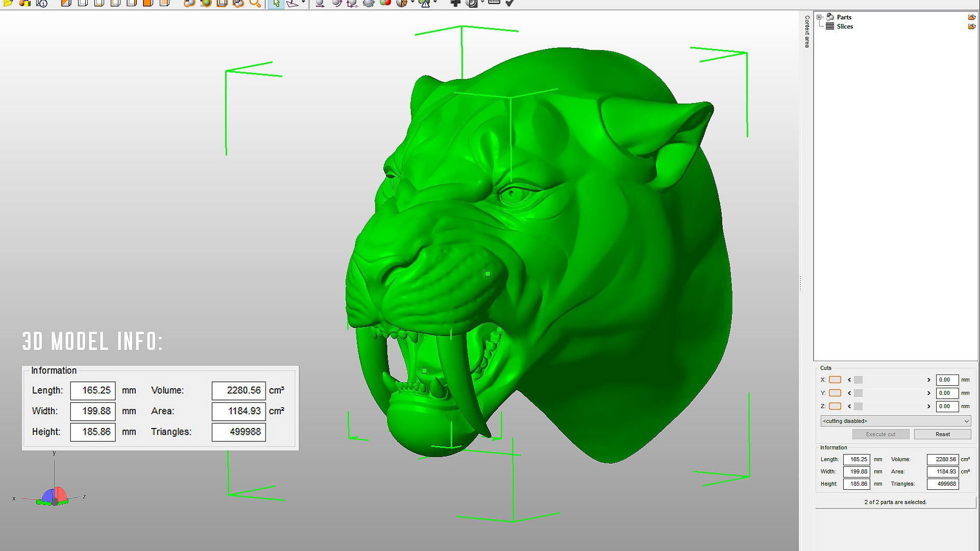Click the Y cut slider handle
This screenshot has width=980, height=551.
(x=858, y=393)
